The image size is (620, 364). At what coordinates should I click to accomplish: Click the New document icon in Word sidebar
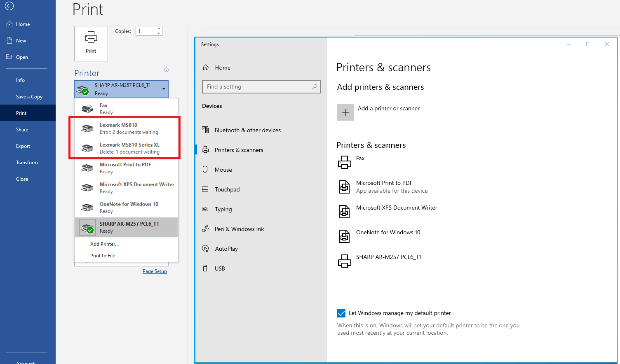point(9,41)
